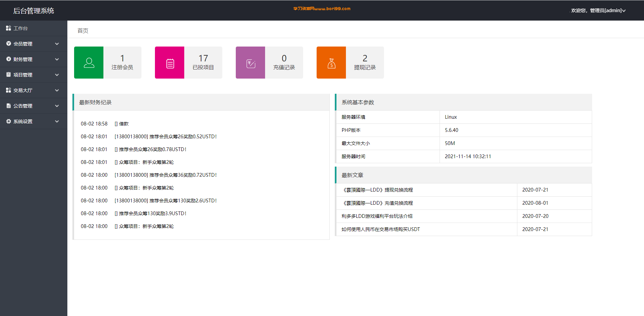Select record 推荐会员众筹130奖励2.6USTD
The width and height of the screenshot is (644, 316).
click(149, 201)
